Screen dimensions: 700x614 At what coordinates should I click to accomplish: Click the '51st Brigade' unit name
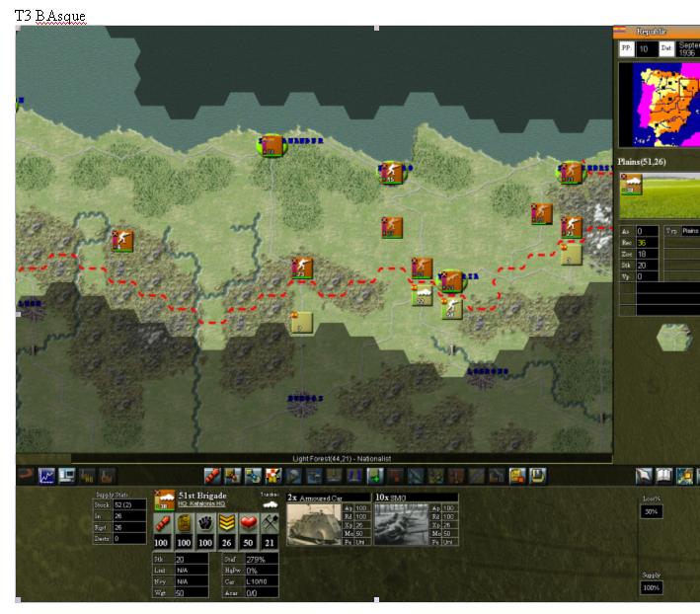pyautogui.click(x=202, y=496)
